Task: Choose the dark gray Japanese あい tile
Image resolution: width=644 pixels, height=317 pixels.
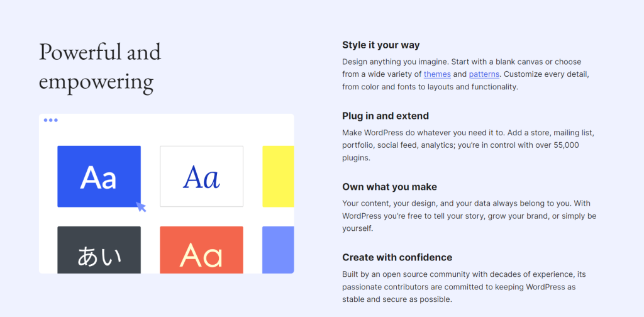Action: coord(99,250)
